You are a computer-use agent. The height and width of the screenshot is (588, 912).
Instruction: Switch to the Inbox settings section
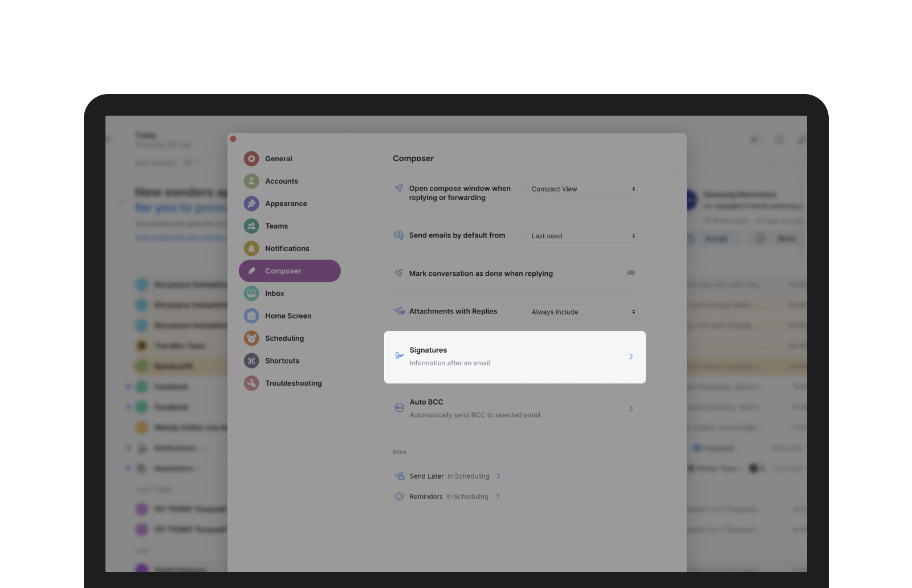coord(274,293)
